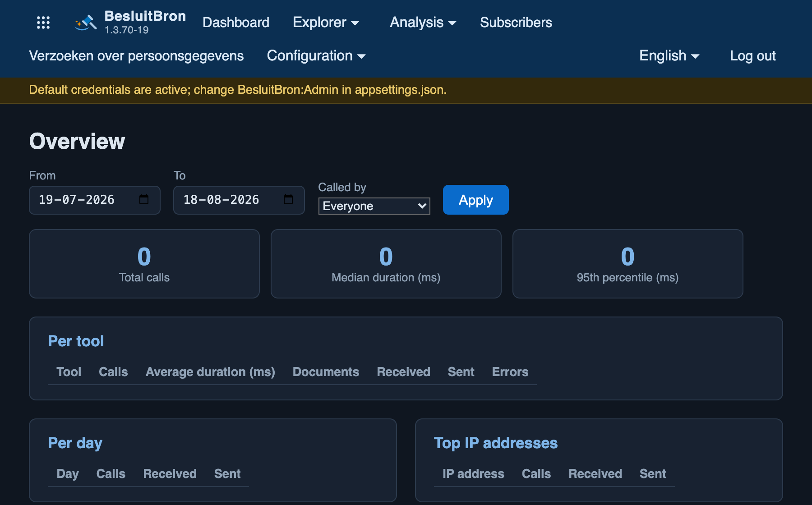Open the Configuration dropdown menu

coord(316,56)
